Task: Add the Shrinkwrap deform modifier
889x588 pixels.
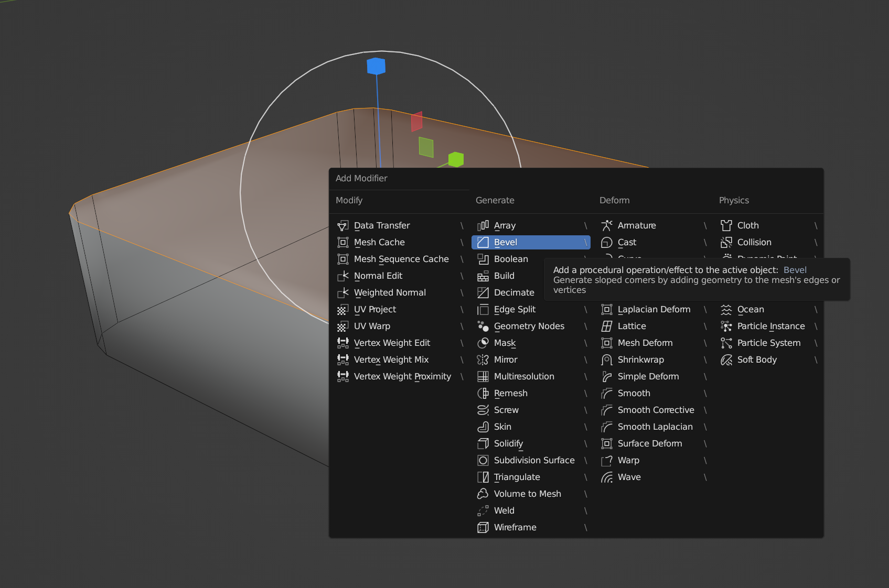Action: 655,360
